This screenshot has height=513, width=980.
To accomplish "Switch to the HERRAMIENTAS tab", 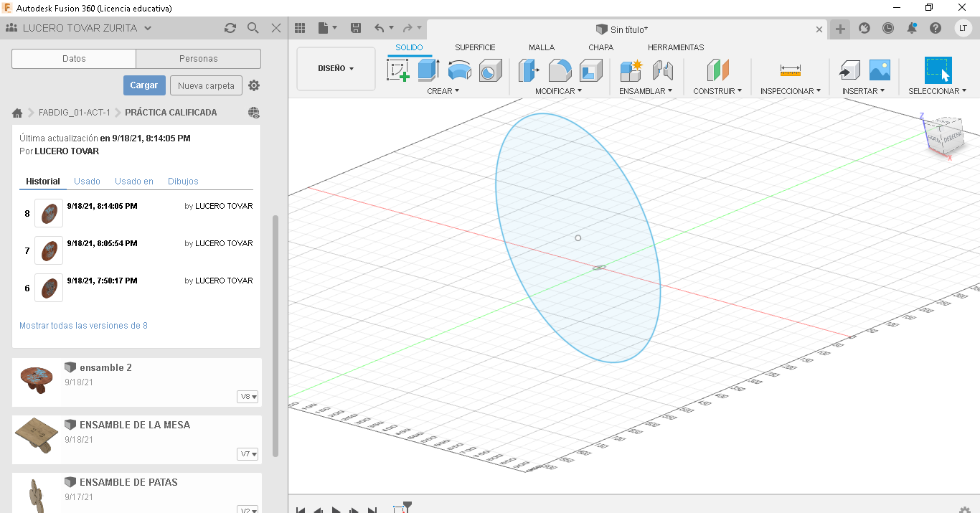I will tap(676, 47).
